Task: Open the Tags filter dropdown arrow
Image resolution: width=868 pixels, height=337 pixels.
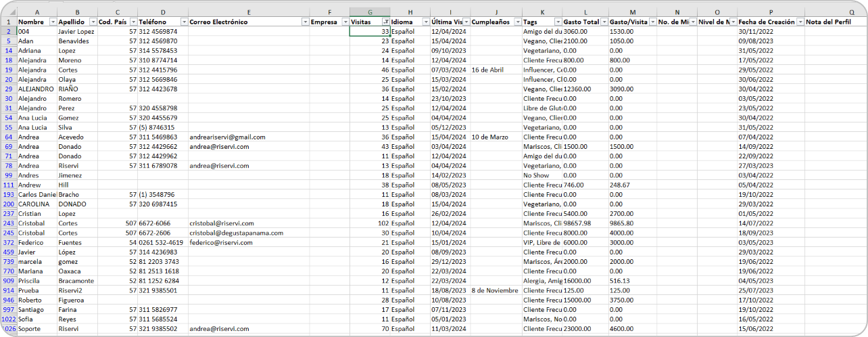Action: 557,22
